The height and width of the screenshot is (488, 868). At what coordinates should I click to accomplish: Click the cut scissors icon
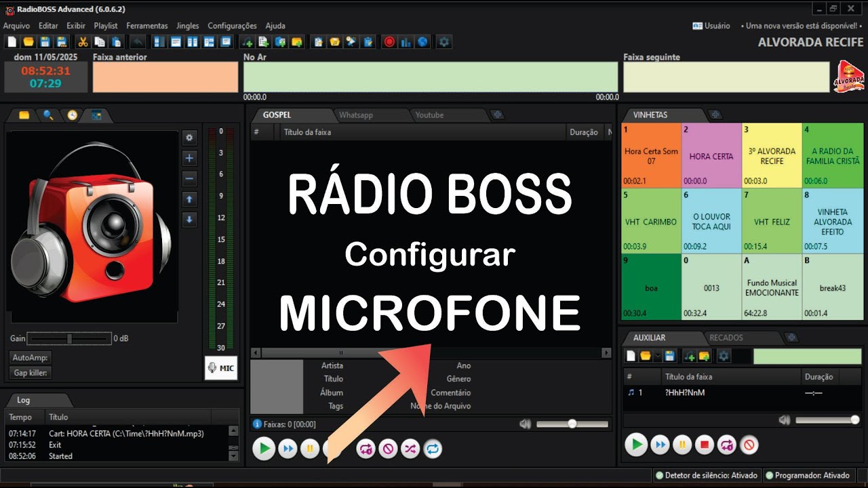click(x=83, y=42)
